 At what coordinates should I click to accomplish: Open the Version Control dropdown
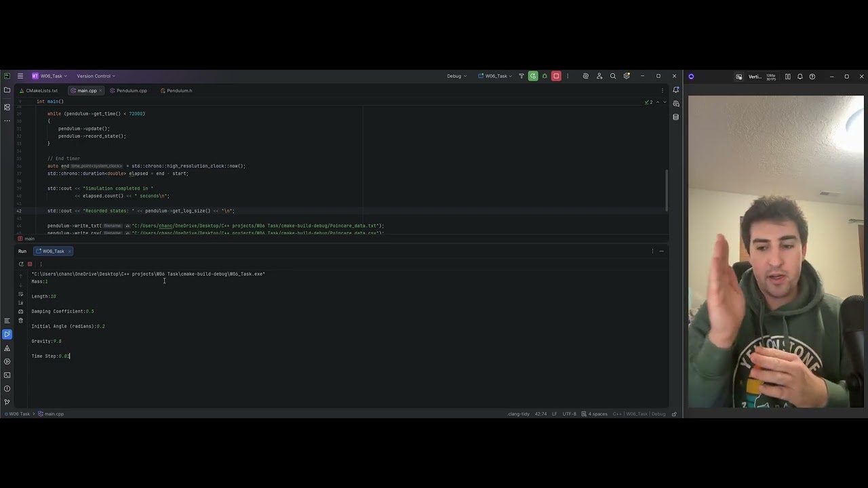pos(96,76)
